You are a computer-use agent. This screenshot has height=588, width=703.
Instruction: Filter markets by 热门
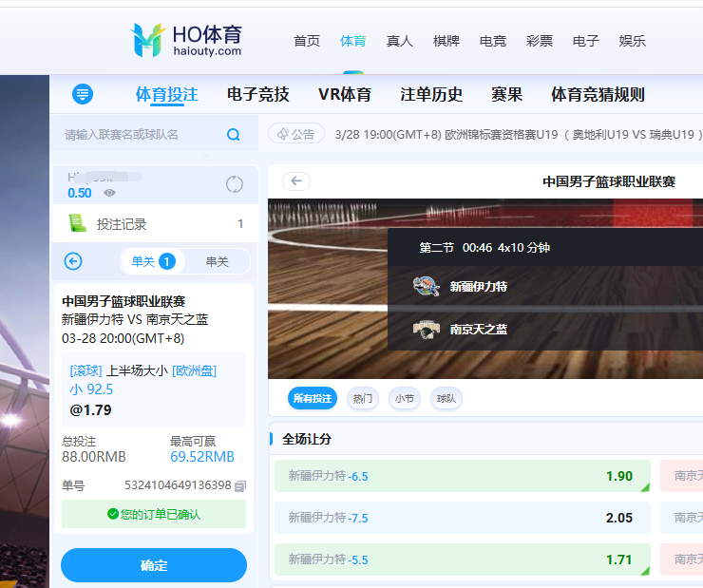pos(362,399)
